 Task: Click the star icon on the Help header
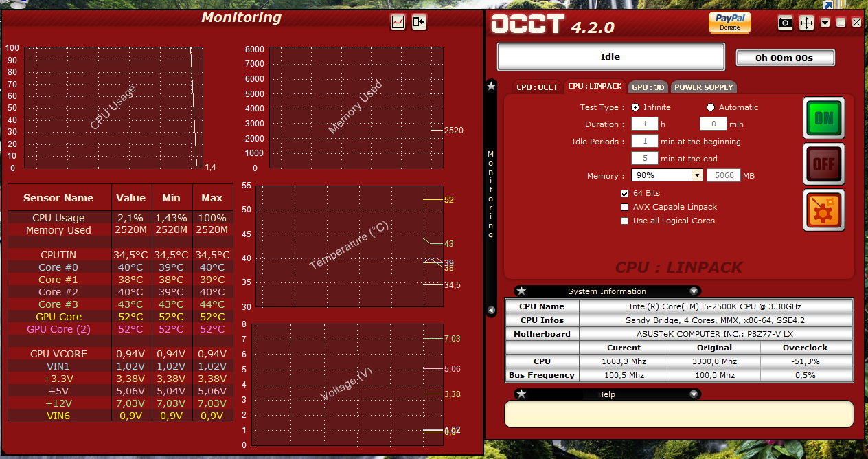pos(522,394)
